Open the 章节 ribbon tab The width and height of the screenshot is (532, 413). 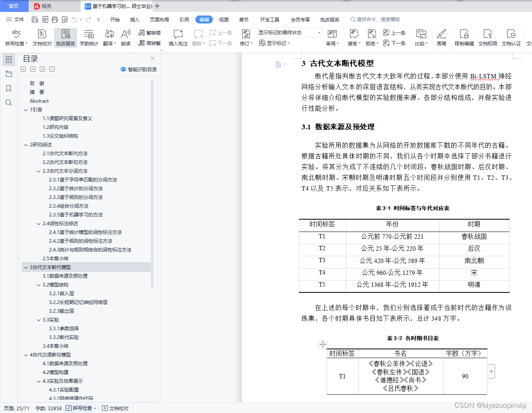tap(244, 19)
